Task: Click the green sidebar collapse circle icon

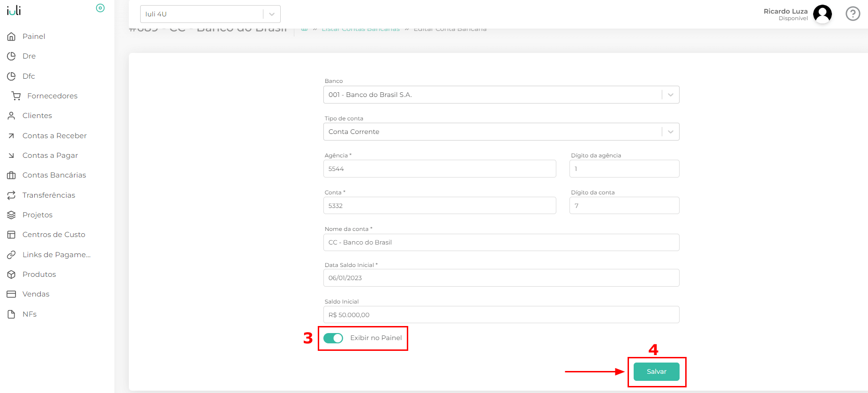Action: pyautogui.click(x=100, y=8)
